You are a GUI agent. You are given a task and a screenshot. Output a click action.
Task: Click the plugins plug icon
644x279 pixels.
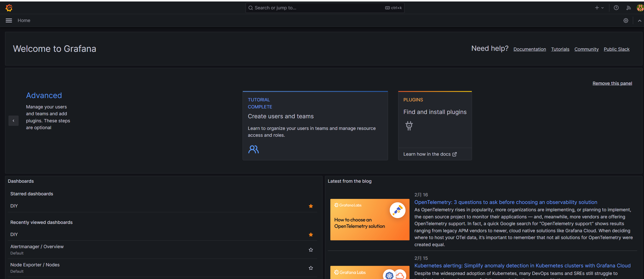click(409, 126)
